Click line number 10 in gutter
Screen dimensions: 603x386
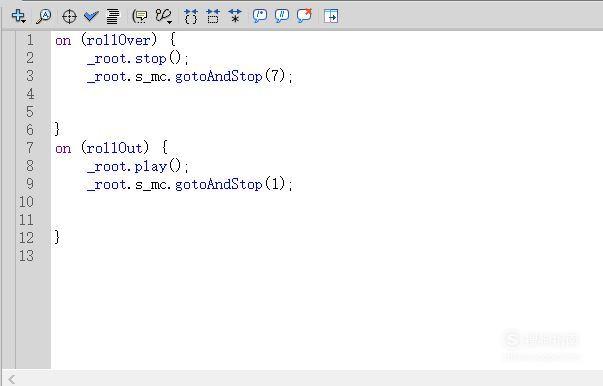(26, 202)
